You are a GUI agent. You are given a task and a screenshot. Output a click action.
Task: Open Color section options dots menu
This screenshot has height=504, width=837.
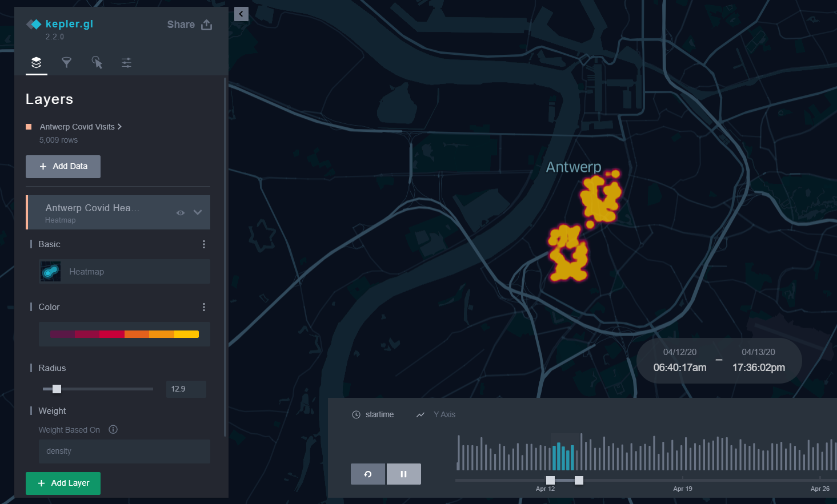[204, 307]
